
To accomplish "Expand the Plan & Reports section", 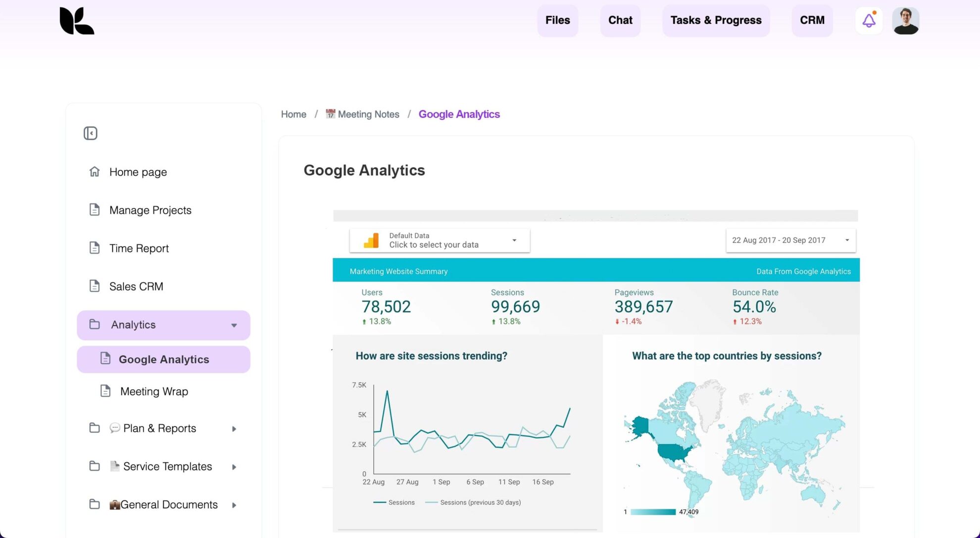I will pyautogui.click(x=234, y=429).
